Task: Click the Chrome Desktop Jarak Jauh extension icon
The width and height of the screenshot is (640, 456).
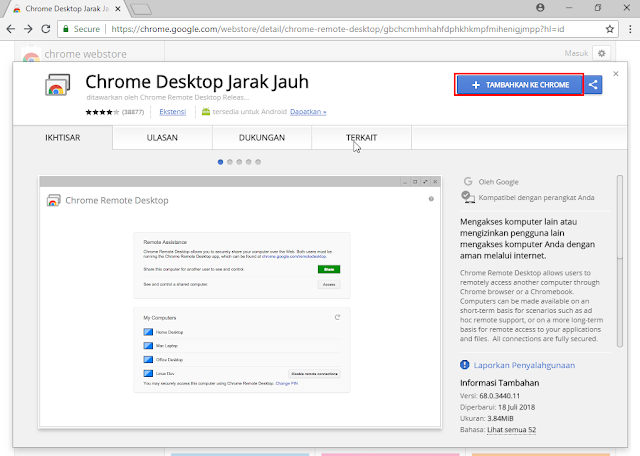Action: (x=57, y=85)
